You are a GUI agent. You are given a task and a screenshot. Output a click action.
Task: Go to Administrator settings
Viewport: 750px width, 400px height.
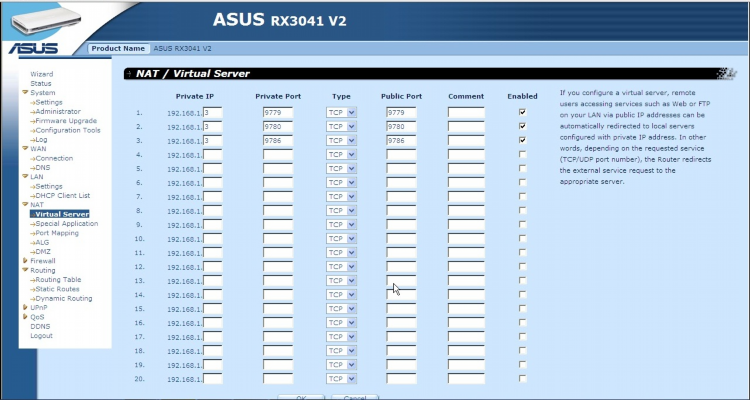[x=58, y=111]
